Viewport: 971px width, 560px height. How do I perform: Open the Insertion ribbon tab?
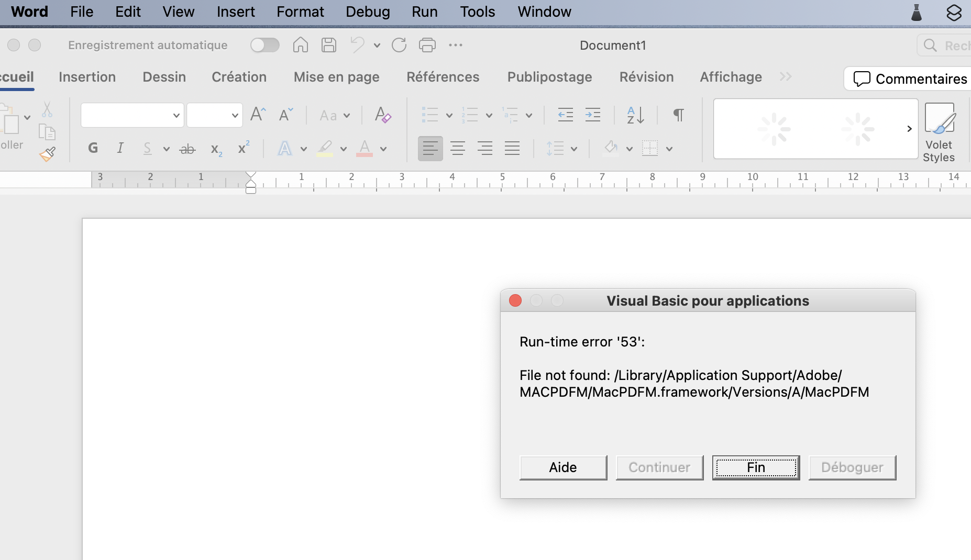tap(87, 77)
